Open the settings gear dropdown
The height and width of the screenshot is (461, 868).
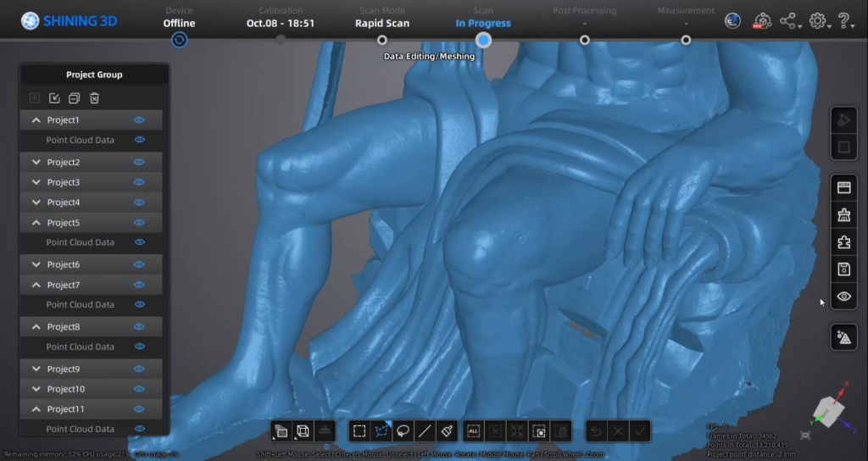(820, 21)
